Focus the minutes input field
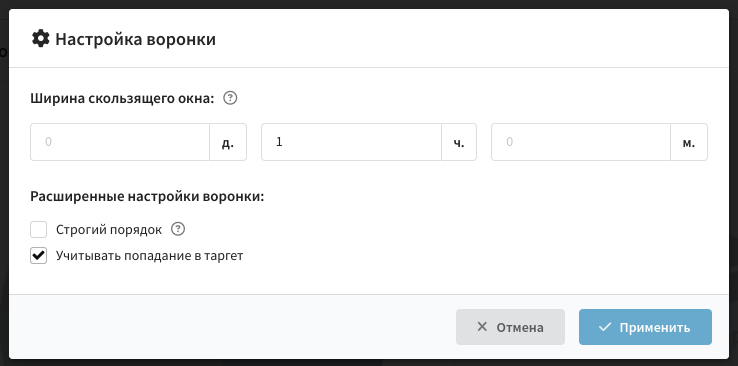 581,142
